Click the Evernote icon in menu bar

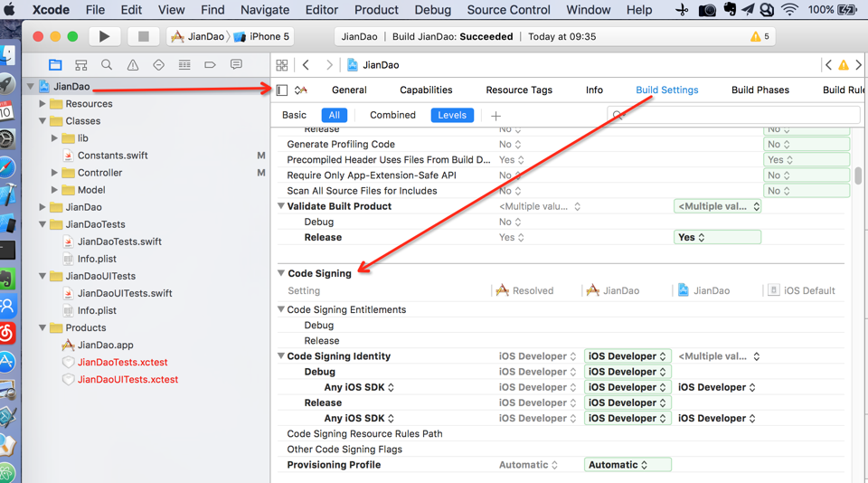point(730,9)
